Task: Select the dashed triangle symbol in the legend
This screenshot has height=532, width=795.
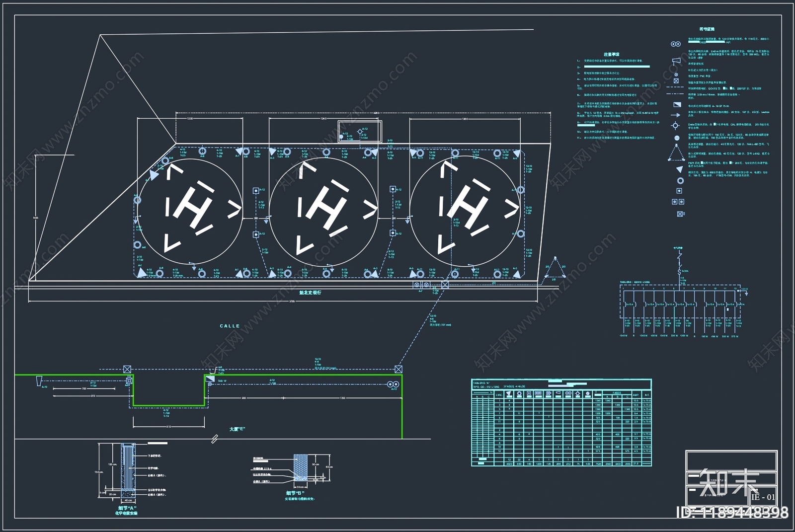Action: [676, 153]
